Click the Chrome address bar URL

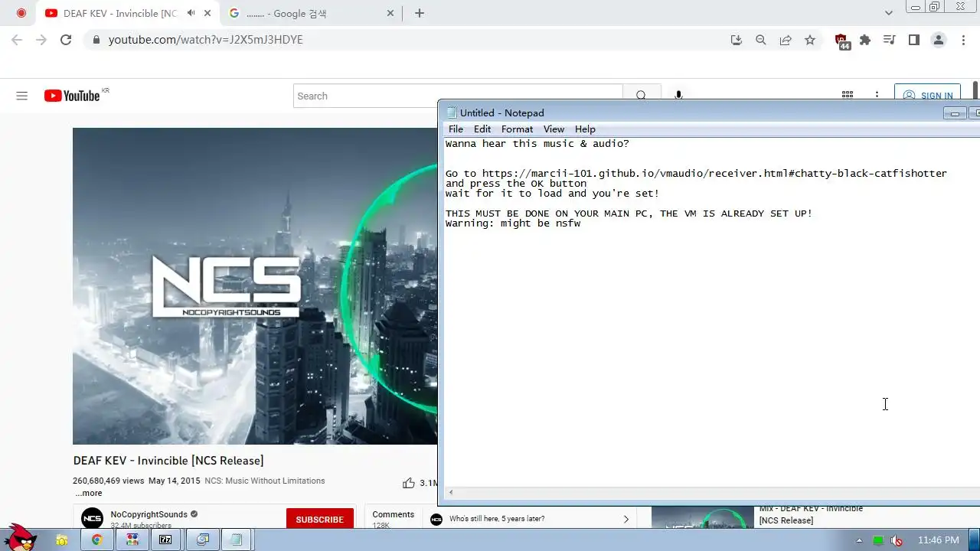[x=206, y=40]
